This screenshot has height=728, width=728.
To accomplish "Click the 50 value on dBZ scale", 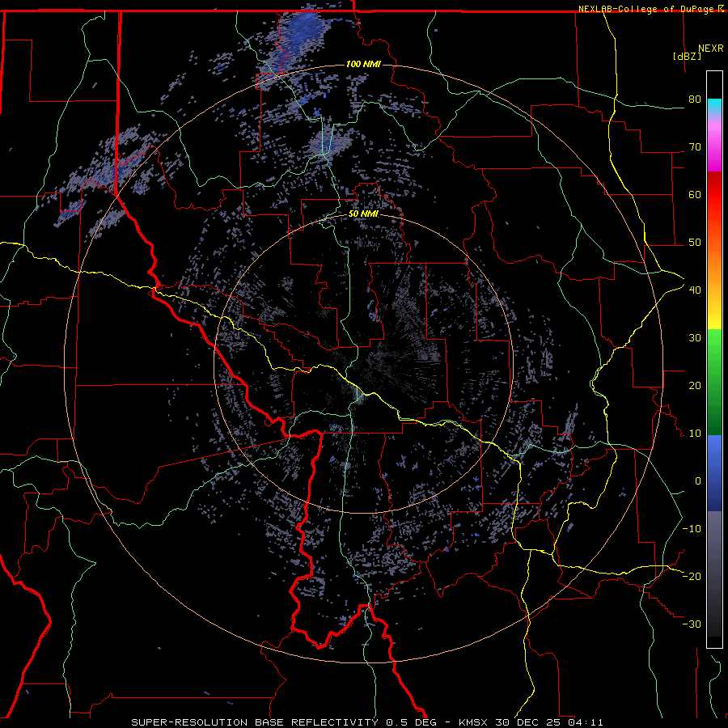I will (x=695, y=243).
